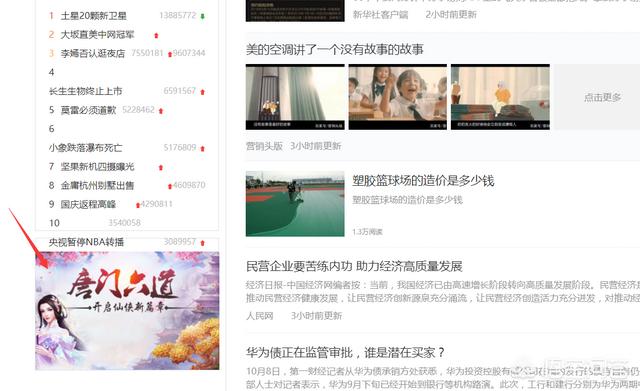Open trending topic 长生生物终止上市
The image size is (640, 391).
[85, 91]
